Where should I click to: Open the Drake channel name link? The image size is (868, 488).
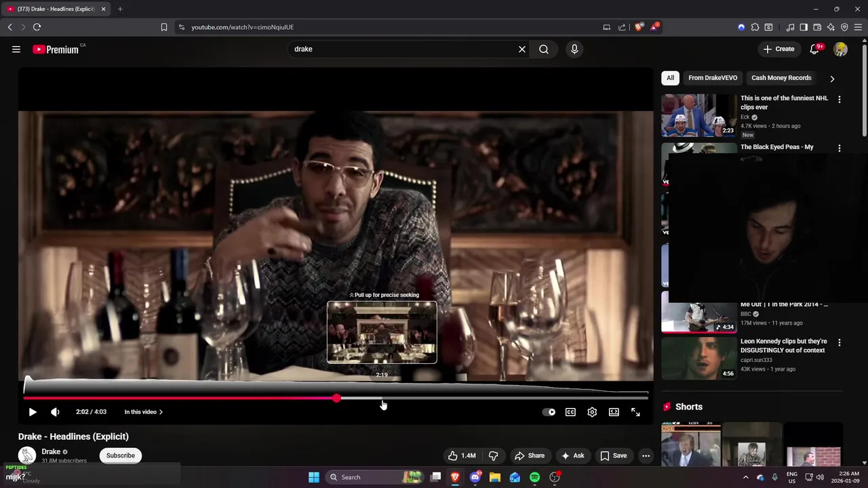click(51, 451)
